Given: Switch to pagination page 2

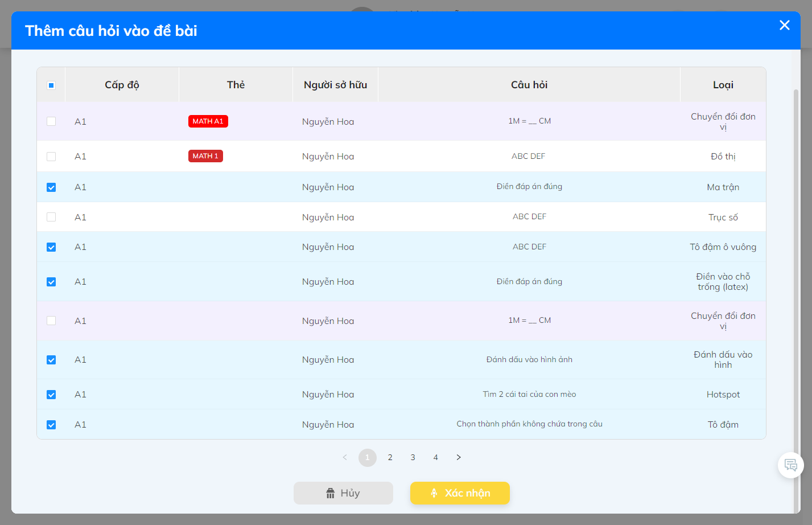Looking at the screenshot, I should (390, 457).
